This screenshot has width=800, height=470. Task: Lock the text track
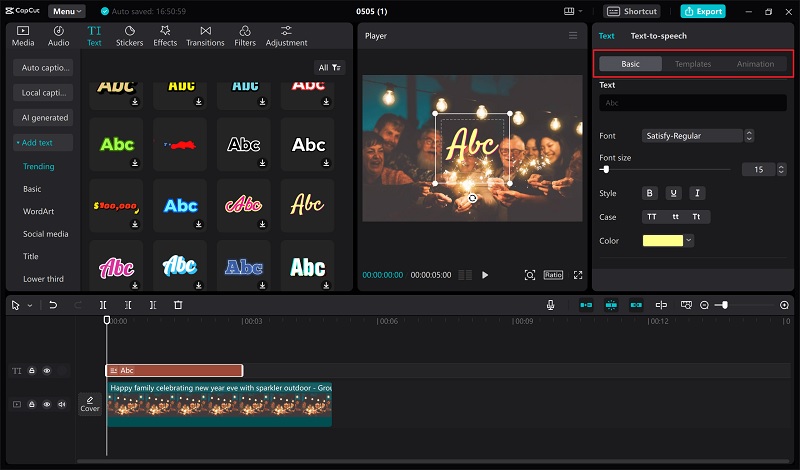point(31,371)
